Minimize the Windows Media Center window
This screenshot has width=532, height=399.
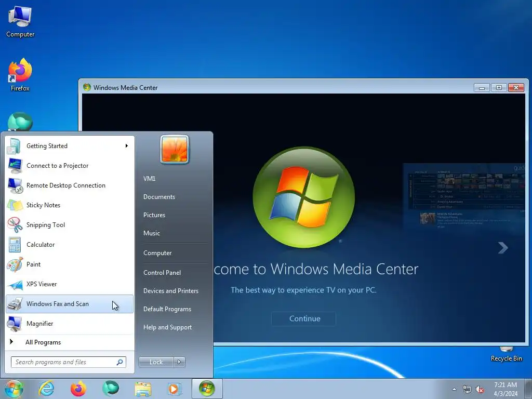point(482,87)
